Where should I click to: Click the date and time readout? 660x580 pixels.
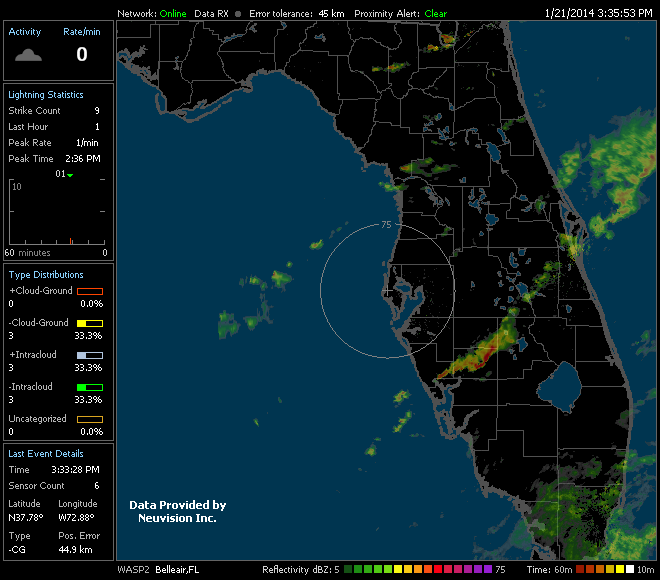(x=599, y=13)
